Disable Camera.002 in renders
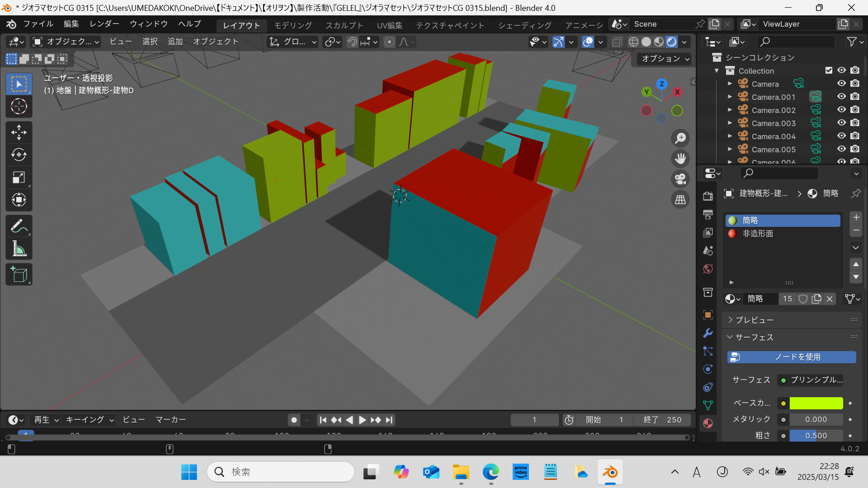Screen dimensions: 868x488 click(854, 110)
